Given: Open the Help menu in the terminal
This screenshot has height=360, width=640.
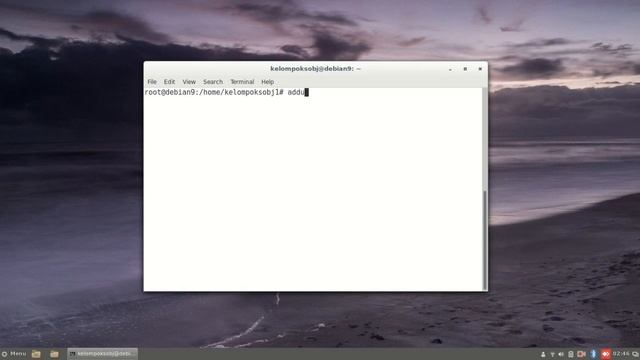Looking at the screenshot, I should tap(267, 82).
